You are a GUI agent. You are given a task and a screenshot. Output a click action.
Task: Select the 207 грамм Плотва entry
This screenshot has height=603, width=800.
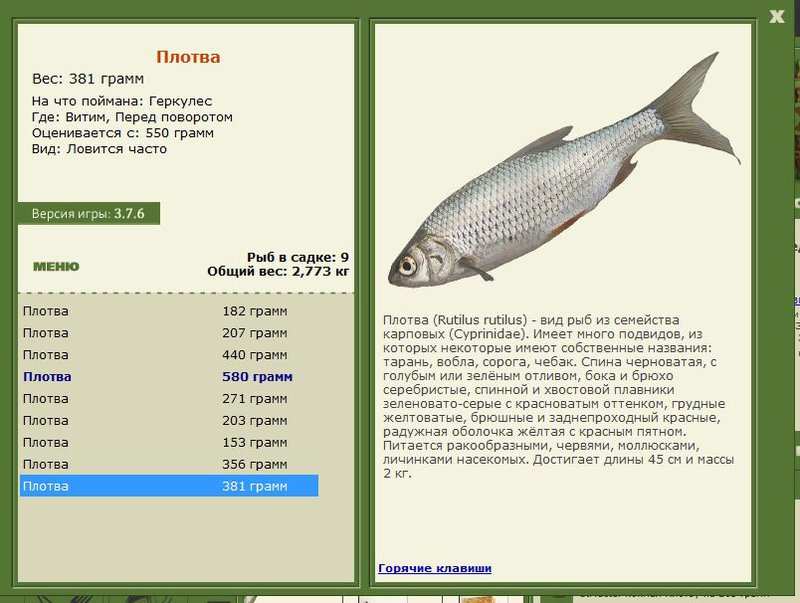[x=169, y=333]
